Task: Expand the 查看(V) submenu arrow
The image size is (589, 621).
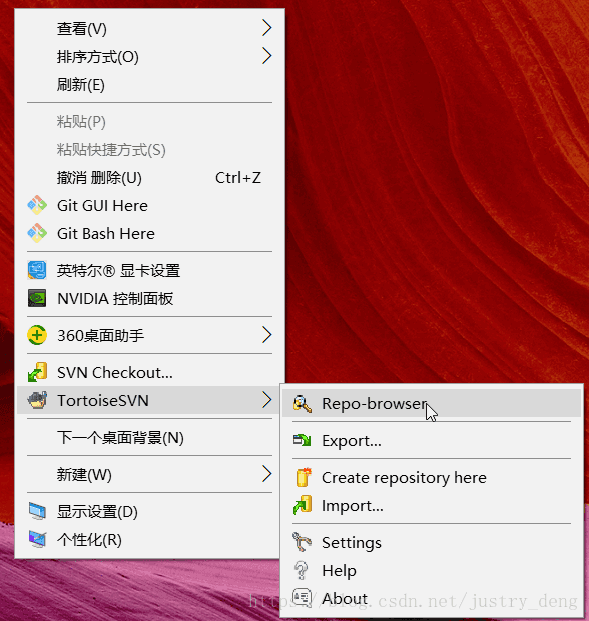Action: click(x=267, y=28)
